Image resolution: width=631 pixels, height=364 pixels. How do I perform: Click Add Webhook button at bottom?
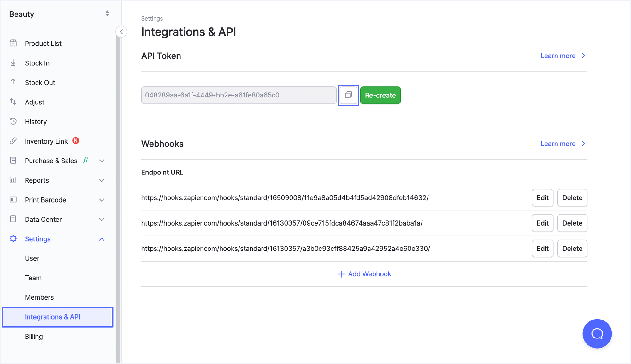364,273
